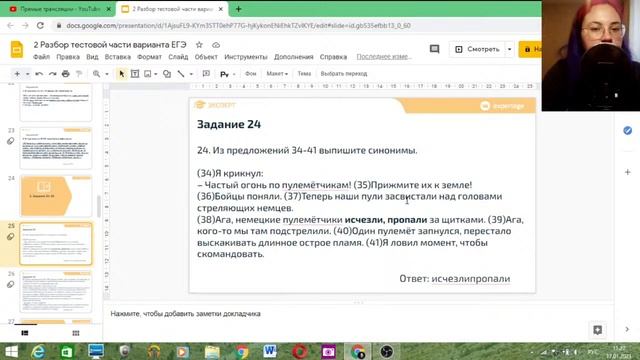The height and width of the screenshot is (360, 640).
Task: Click the add comment toolbar icon
Action: tap(206, 74)
